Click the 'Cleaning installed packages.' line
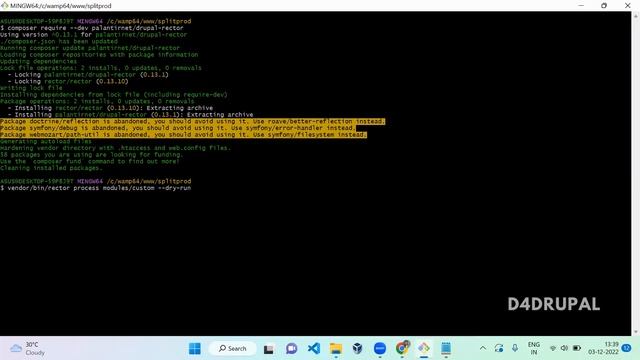Screen dimensions: 640x360 (x=51, y=168)
